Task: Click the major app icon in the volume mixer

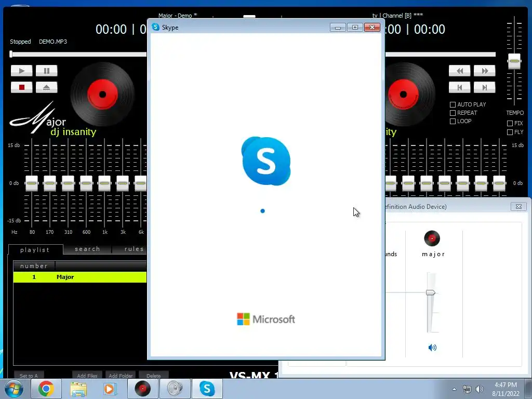Action: click(432, 238)
